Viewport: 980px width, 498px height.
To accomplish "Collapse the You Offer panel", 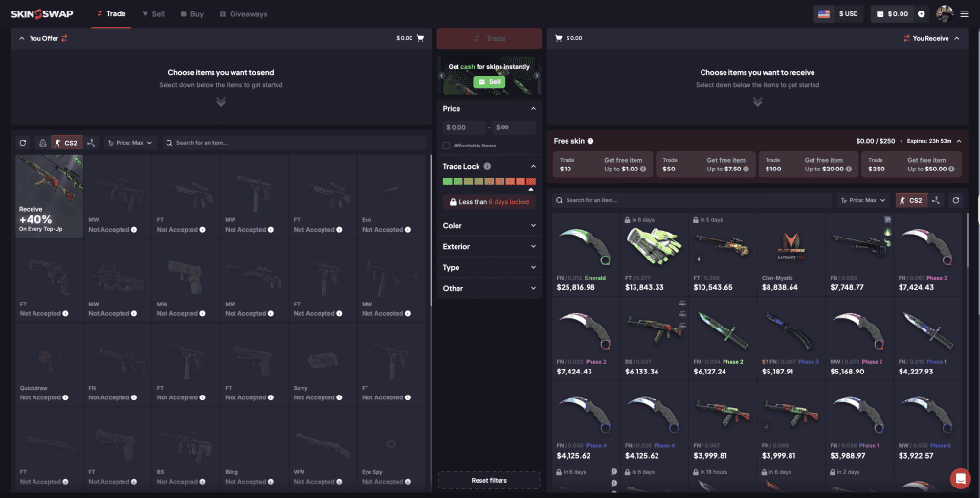I will [x=22, y=39].
